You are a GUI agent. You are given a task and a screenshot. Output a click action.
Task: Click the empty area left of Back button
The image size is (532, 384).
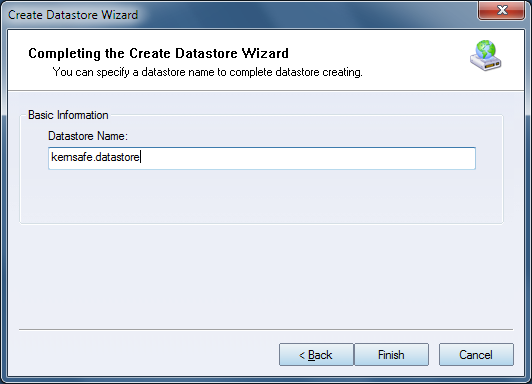[x=146, y=355]
